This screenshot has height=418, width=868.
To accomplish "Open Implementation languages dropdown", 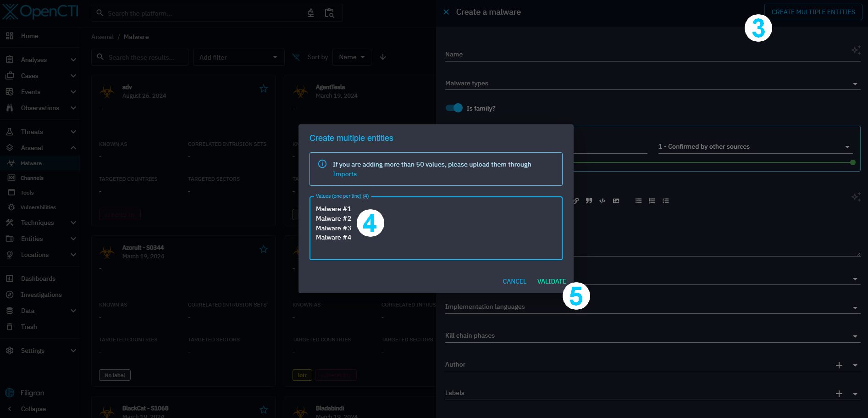I will click(855, 307).
